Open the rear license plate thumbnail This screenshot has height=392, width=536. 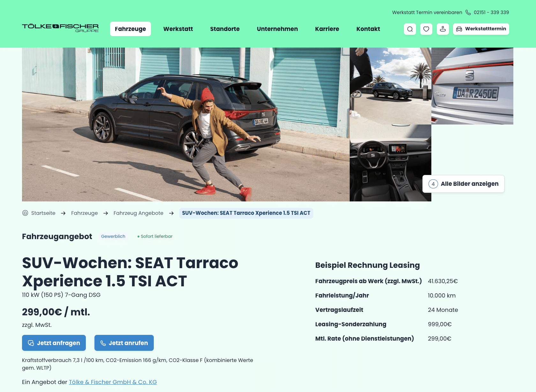point(472,86)
